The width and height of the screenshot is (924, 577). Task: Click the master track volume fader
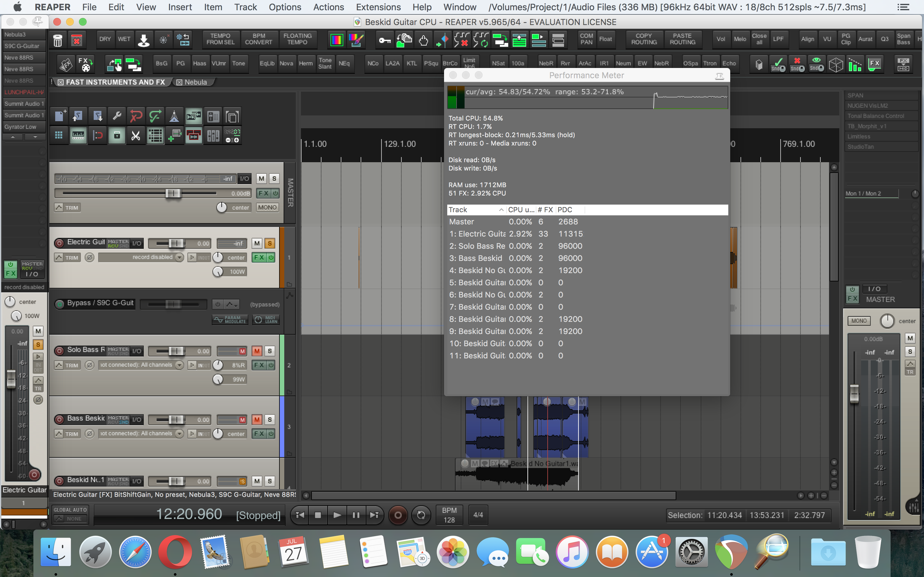click(x=173, y=194)
